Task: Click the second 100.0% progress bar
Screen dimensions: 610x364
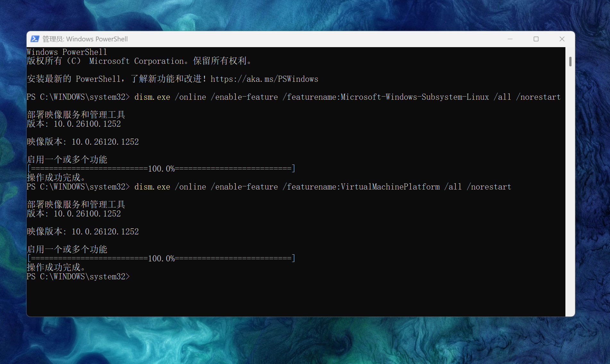Action: (x=161, y=258)
